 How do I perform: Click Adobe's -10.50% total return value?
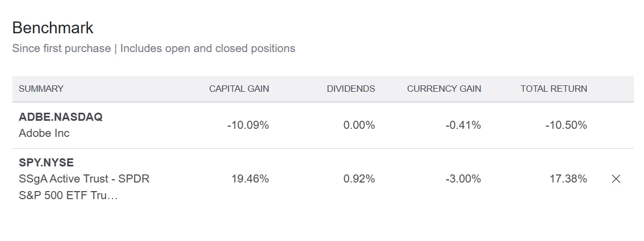tap(566, 125)
